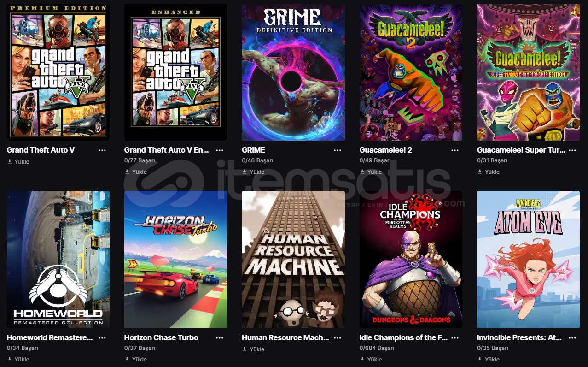This screenshot has width=588, height=367.
Task: Open more options for Guacamelee! 2
Action: coord(455,150)
